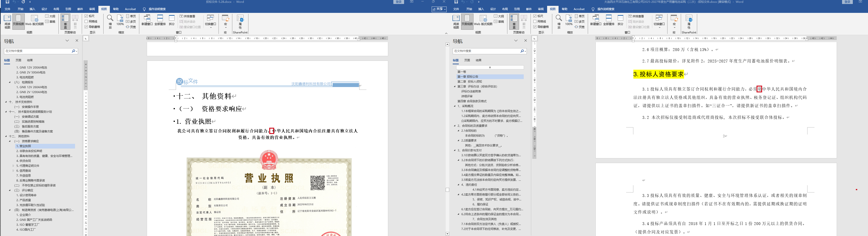The image size is (868, 236).
Task: Select the 4. 供货合同 heading in navigation pane
Action: point(24,161)
